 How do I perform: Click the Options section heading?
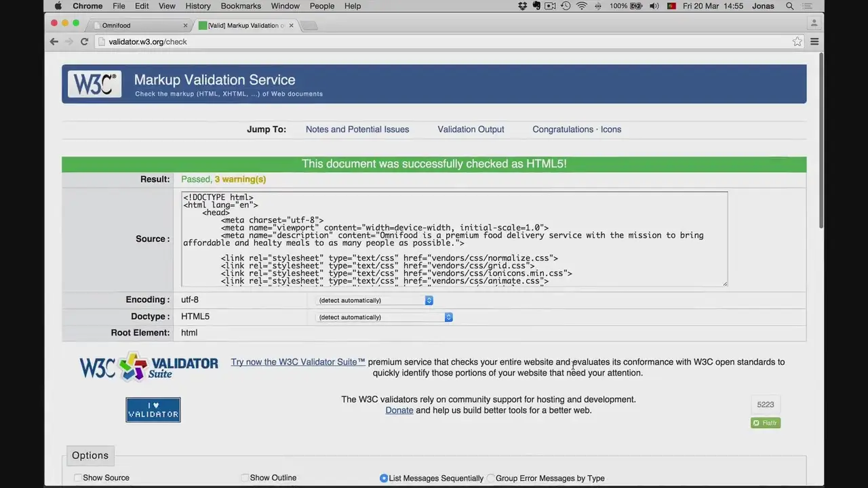point(90,455)
